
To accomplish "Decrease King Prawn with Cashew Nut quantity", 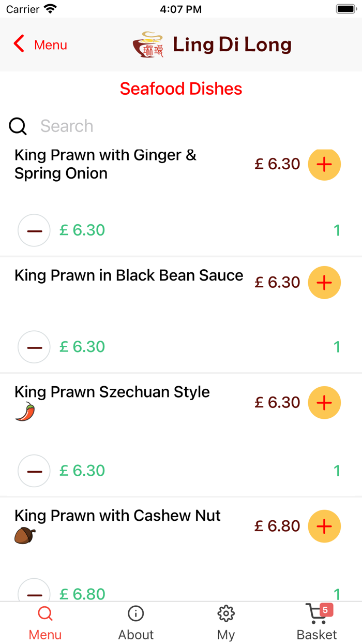I will click(x=34, y=593).
